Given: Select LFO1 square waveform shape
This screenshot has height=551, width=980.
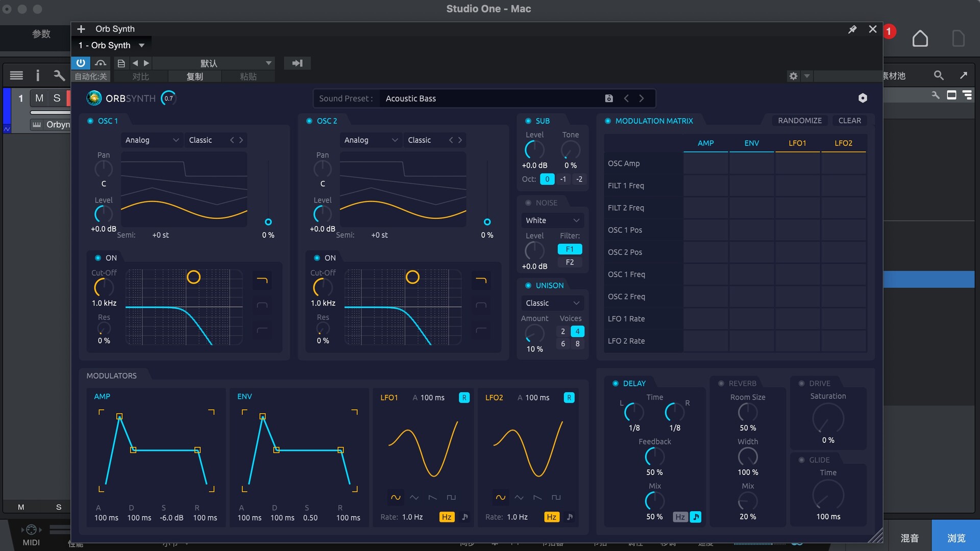Looking at the screenshot, I should point(451,497).
